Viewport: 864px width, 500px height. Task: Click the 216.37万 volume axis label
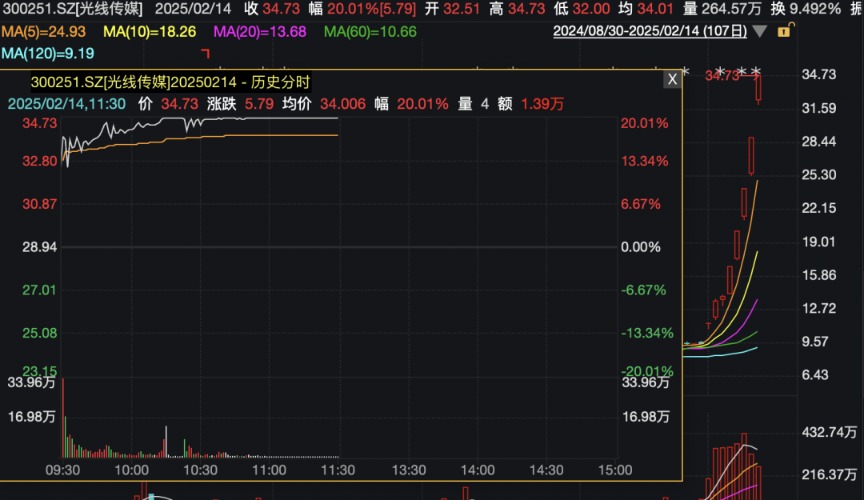pyautogui.click(x=829, y=475)
